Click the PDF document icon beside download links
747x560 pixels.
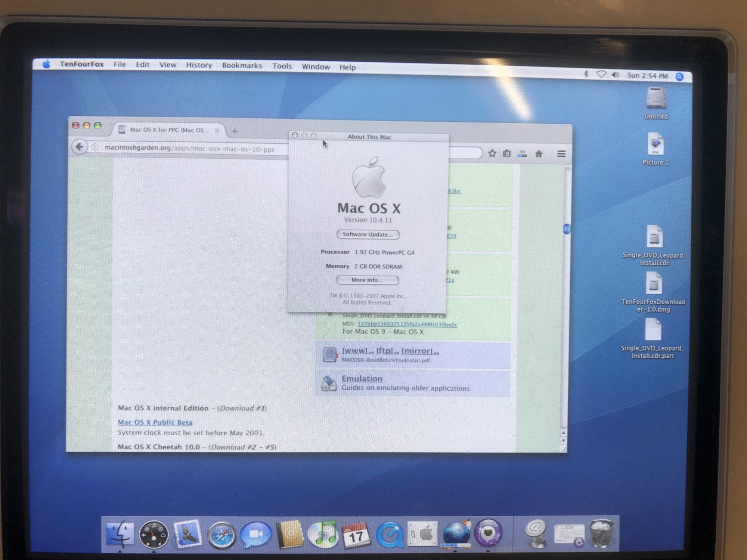click(x=330, y=355)
